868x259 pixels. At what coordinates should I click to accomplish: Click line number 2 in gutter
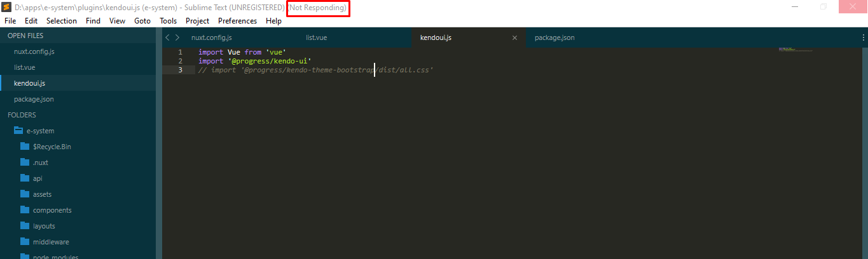(x=181, y=61)
